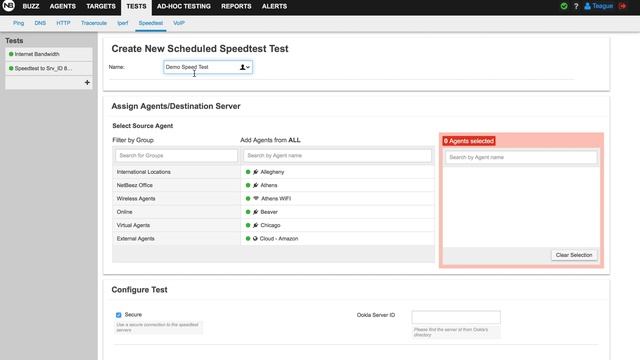Add the Chicago agent

point(337,225)
